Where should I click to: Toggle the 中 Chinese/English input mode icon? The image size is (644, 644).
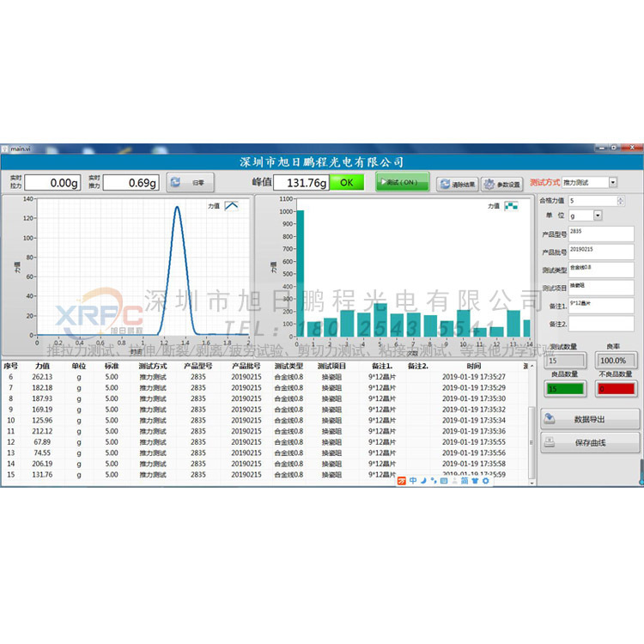(x=413, y=481)
